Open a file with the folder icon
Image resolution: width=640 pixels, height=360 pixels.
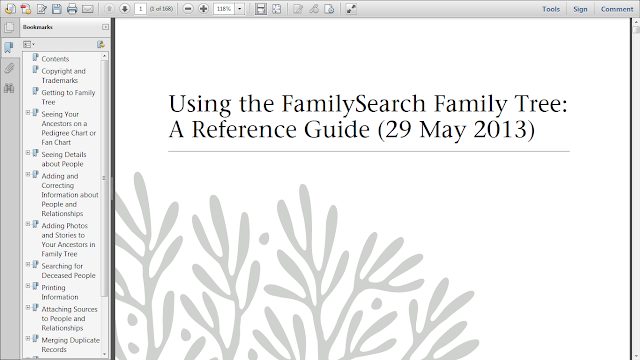point(10,9)
